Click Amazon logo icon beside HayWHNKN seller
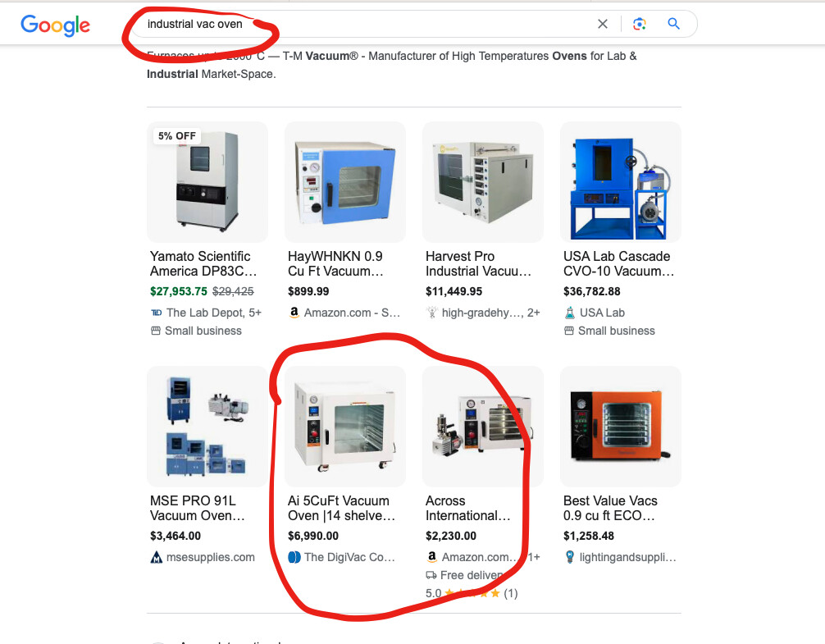825x644 pixels. (294, 313)
